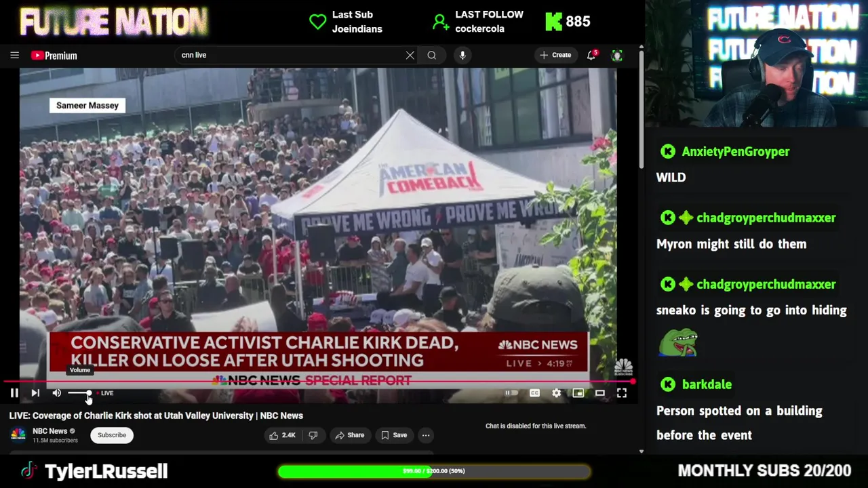Click the green heart Last Sub icon
The width and height of the screenshot is (868, 488).
tap(317, 22)
